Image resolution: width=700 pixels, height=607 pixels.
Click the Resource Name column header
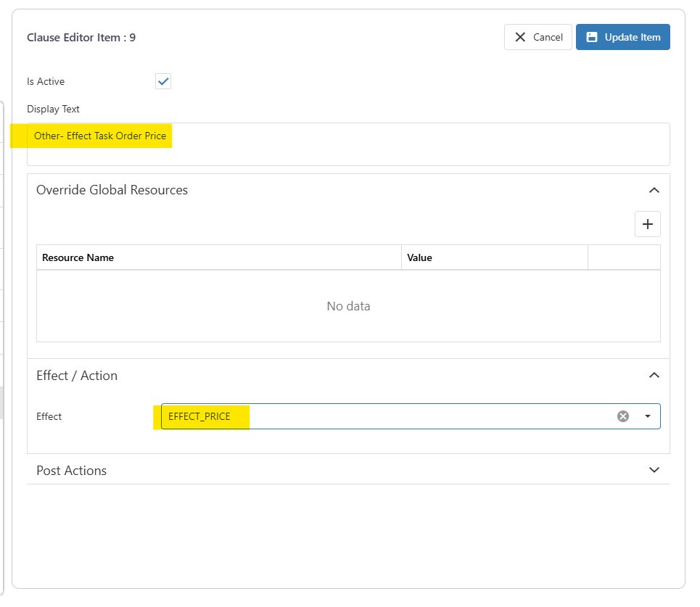coord(219,257)
